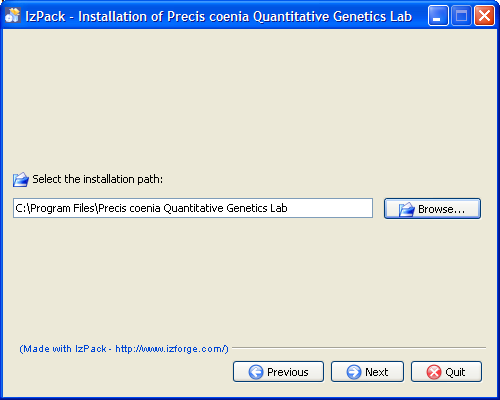500x400 pixels.
Task: Quit the installation
Action: click(x=446, y=372)
